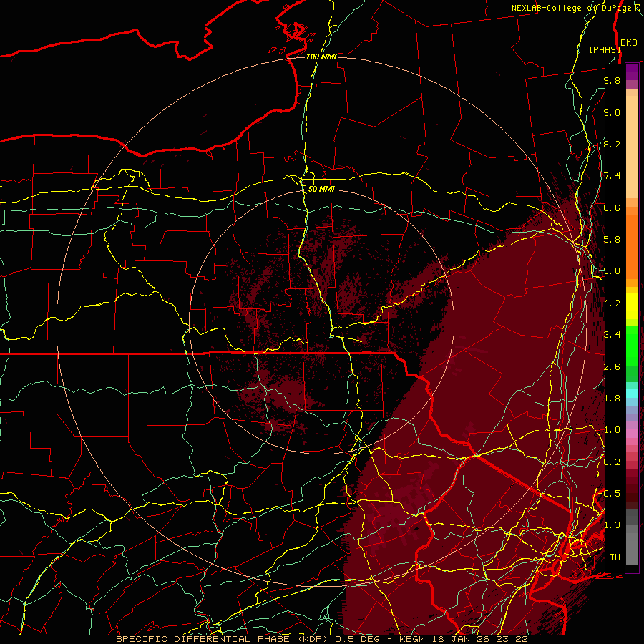Viewport: 644px width, 644px height.
Task: Click the 9.8 value on the color scale
Action: [x=612, y=80]
